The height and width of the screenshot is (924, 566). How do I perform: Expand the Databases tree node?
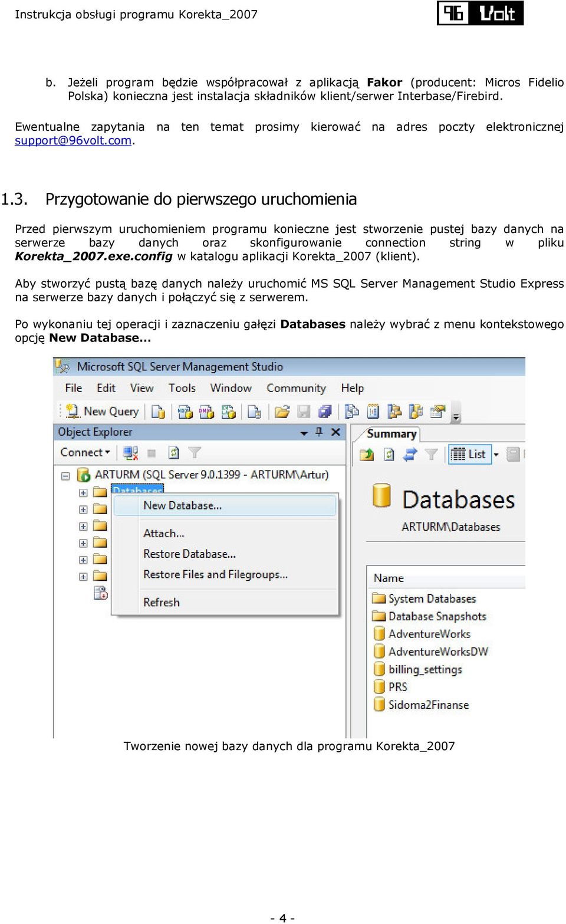(83, 493)
